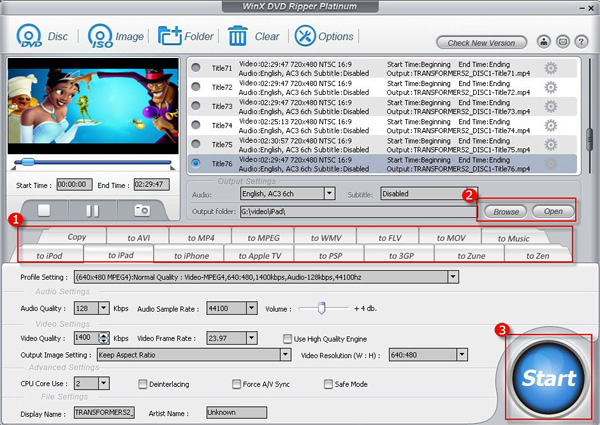
Task: Enable the Safe Mode checkbox
Action: point(328,384)
